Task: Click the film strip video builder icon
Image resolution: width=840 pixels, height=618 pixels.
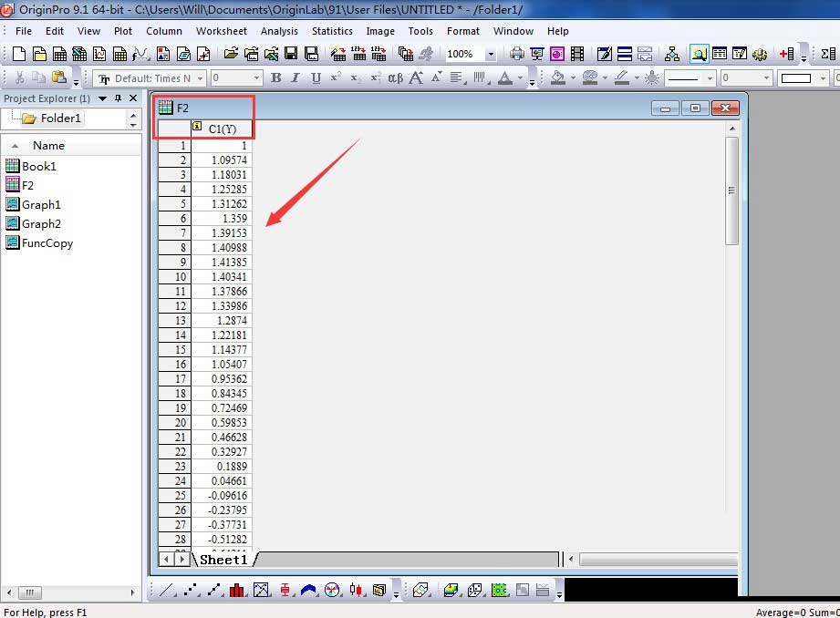Action: coord(577,54)
